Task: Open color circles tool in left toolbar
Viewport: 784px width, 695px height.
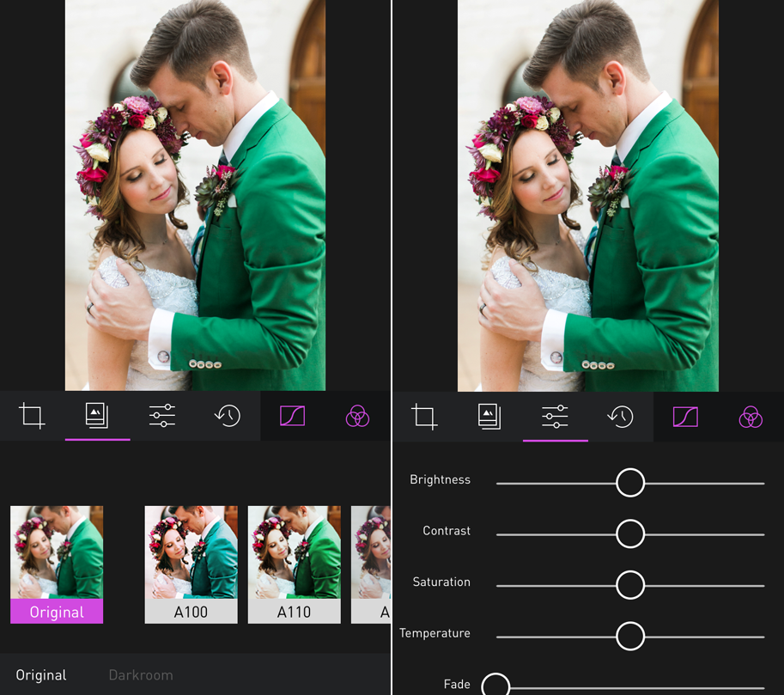Action: (x=357, y=418)
